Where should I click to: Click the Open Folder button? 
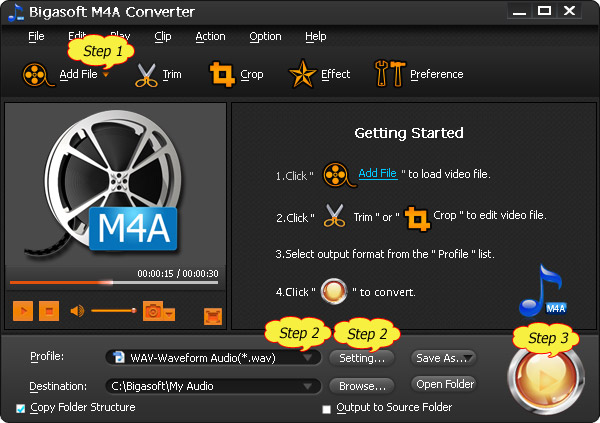tap(443, 384)
